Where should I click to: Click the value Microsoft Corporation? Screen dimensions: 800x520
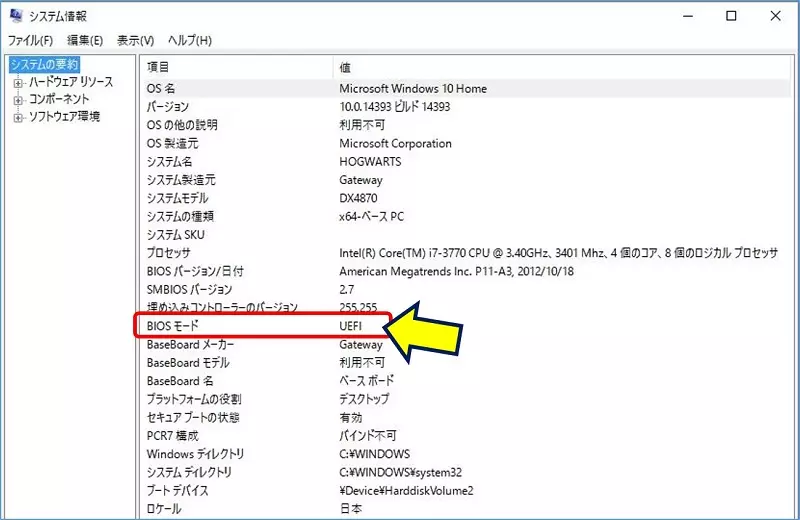tap(395, 143)
